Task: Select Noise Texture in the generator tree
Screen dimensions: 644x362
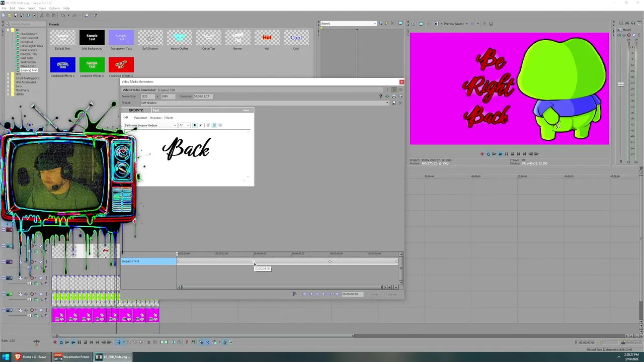Action: [x=29, y=50]
